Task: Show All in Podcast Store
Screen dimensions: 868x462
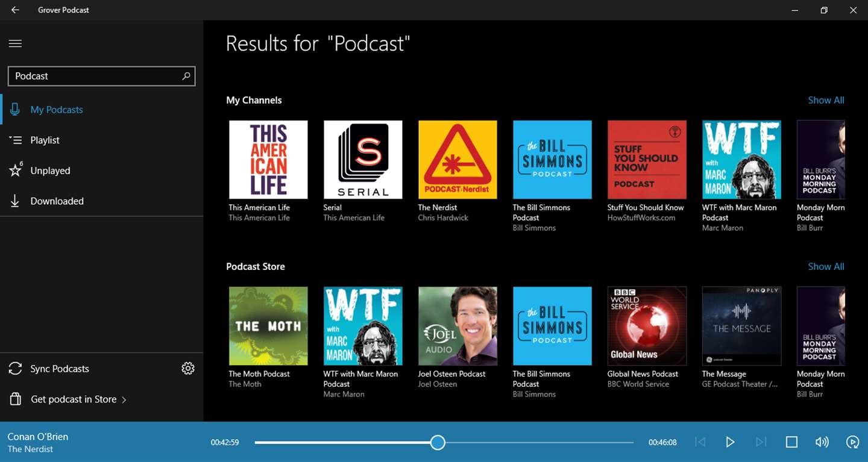Action: (826, 266)
